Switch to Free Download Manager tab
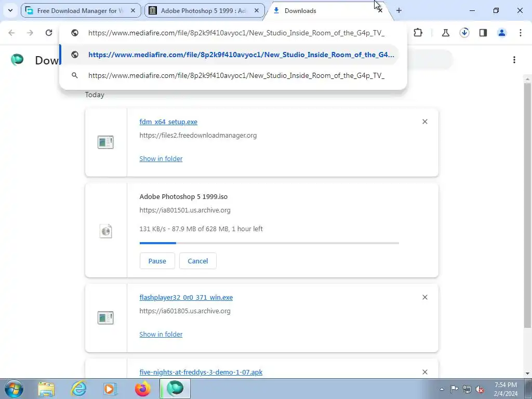 tap(81, 10)
